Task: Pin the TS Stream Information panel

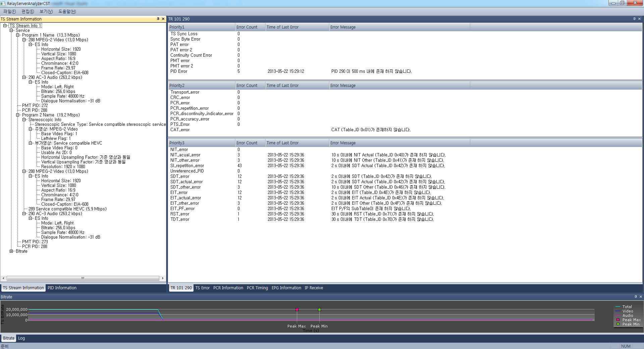Action: click(x=158, y=19)
